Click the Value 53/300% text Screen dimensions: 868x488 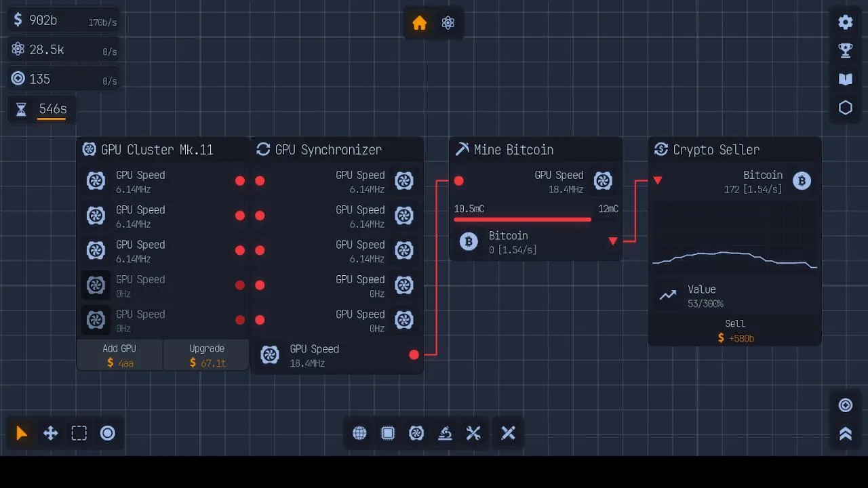705,296
